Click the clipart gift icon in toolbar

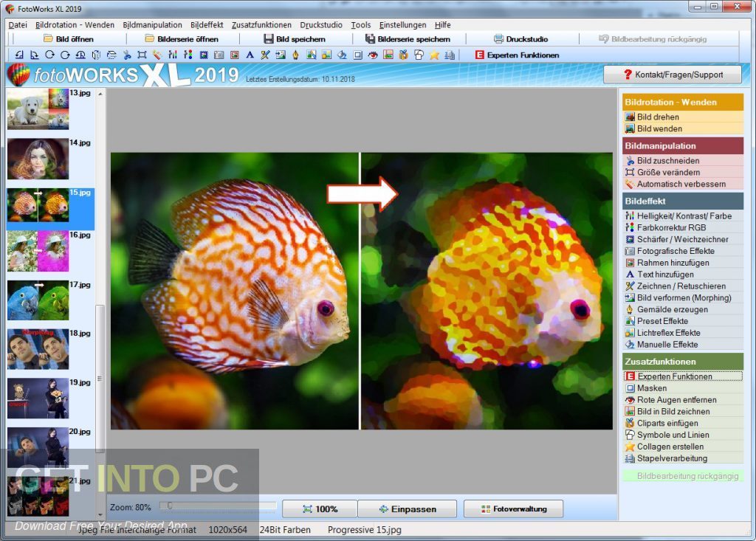404,55
